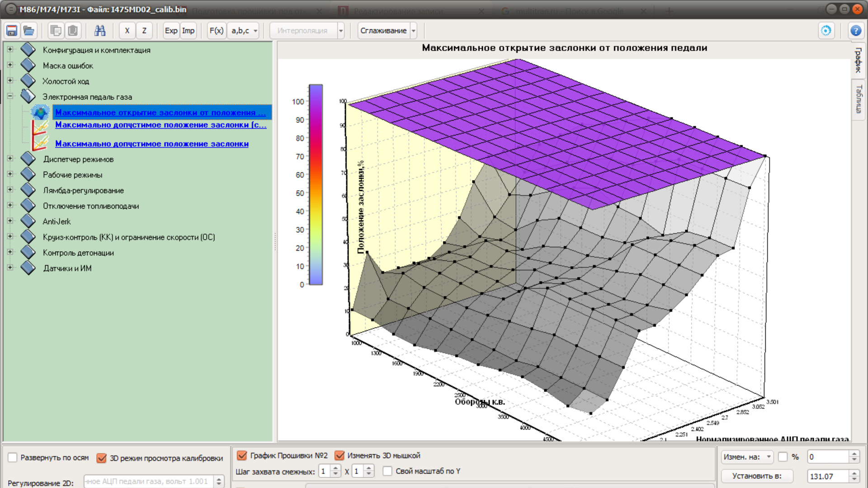Click the Отключение топливоподачи diamond icon
Screen dimensions: 868x488
(x=28, y=206)
